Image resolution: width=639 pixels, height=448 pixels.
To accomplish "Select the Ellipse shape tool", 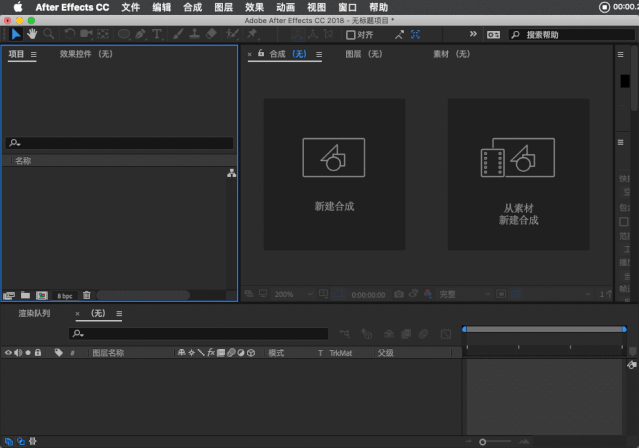I will [x=124, y=34].
